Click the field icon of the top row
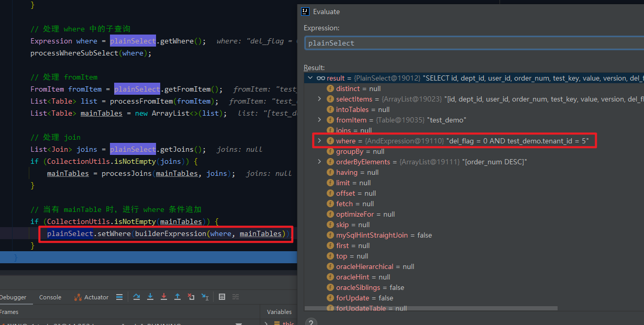Screen dimensions: 644x325 pos(330,256)
